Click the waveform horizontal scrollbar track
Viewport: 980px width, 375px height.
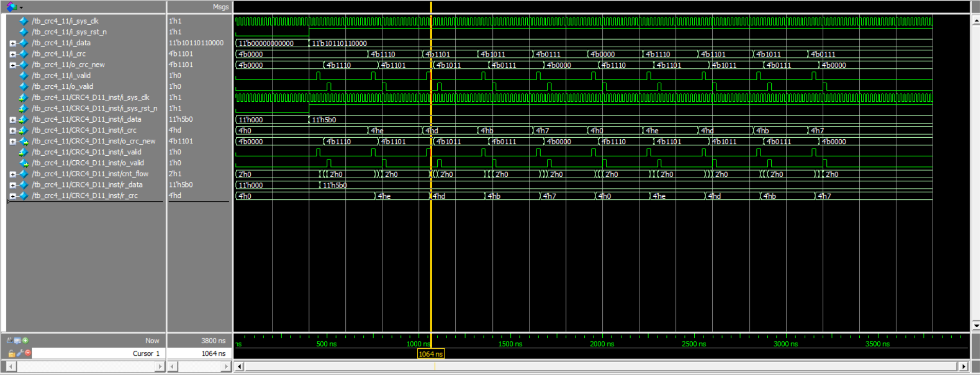[x=601, y=366]
